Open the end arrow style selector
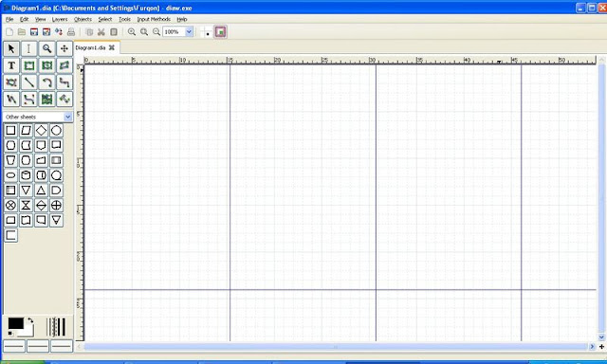Viewport: 607px width, 364px height. click(x=62, y=346)
